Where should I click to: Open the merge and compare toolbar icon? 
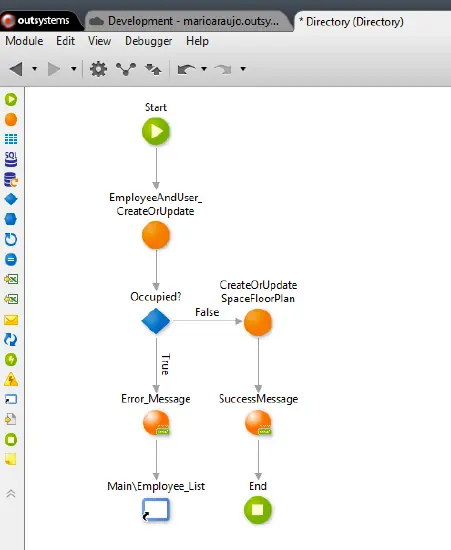click(126, 69)
